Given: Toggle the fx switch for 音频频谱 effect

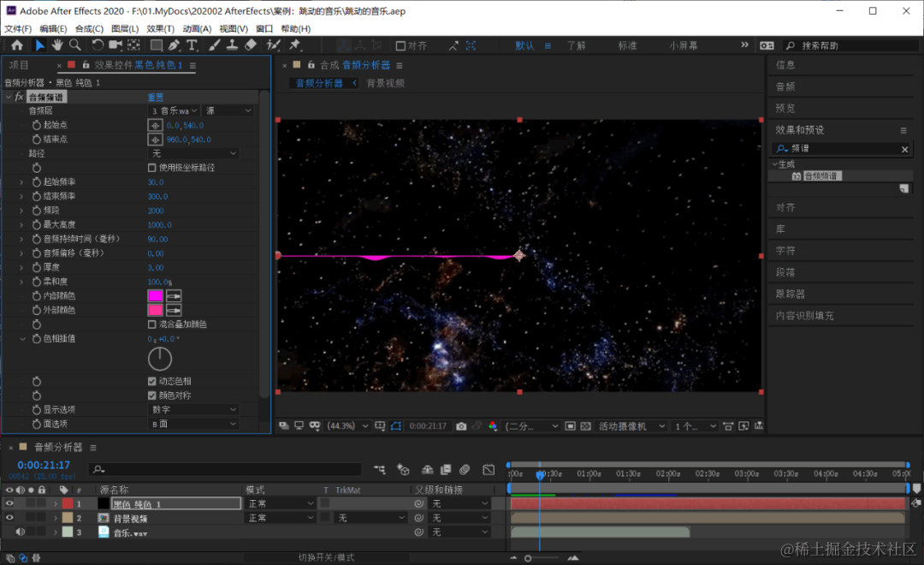Looking at the screenshot, I should coord(19,97).
